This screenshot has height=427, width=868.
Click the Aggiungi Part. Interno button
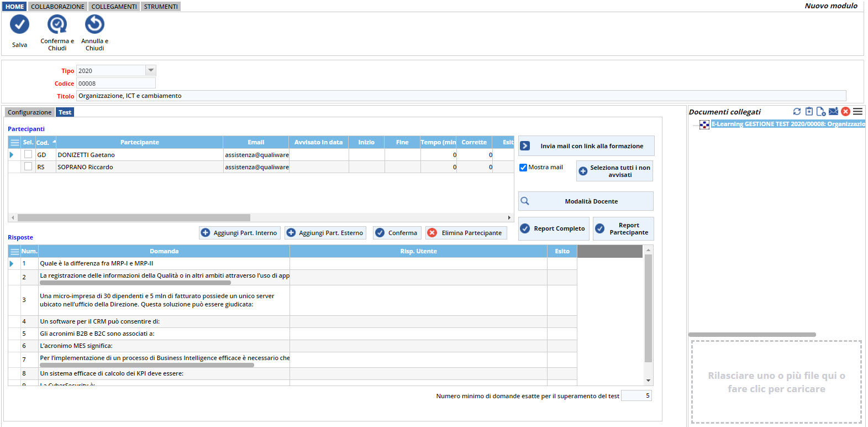point(240,233)
